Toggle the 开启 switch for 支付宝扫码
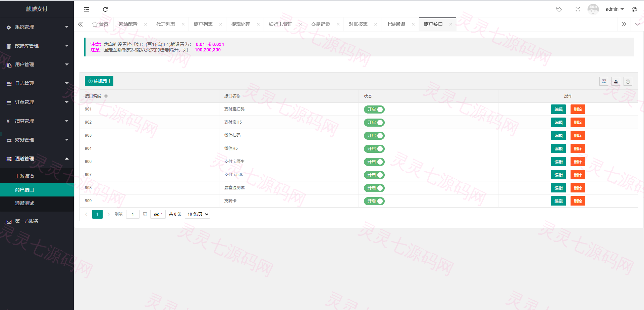Viewport: 644px width, 310px height. coord(374,109)
